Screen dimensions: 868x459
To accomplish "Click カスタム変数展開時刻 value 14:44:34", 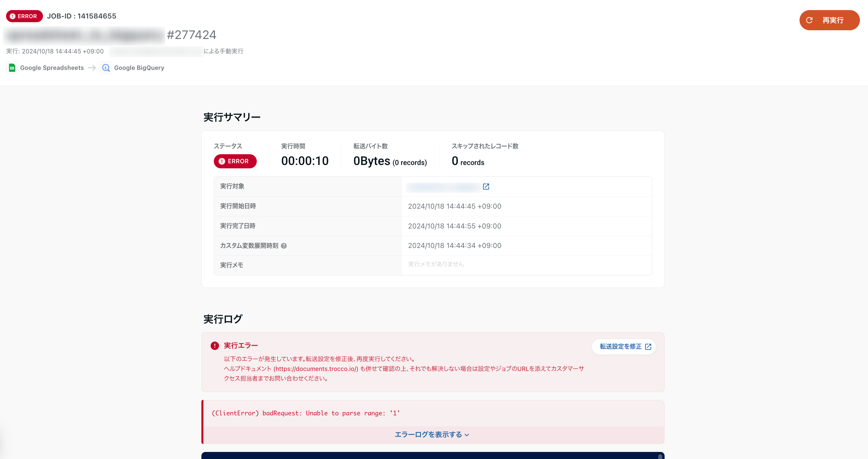I will coord(454,246).
